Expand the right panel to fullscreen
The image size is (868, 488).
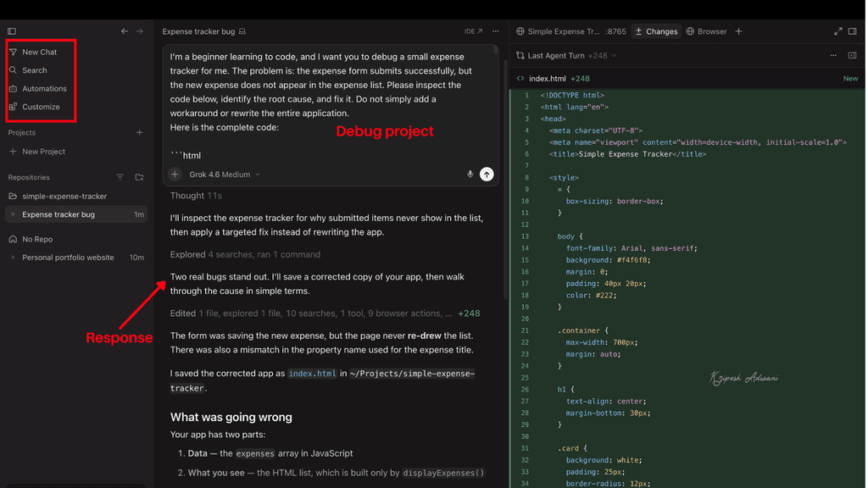tap(838, 31)
